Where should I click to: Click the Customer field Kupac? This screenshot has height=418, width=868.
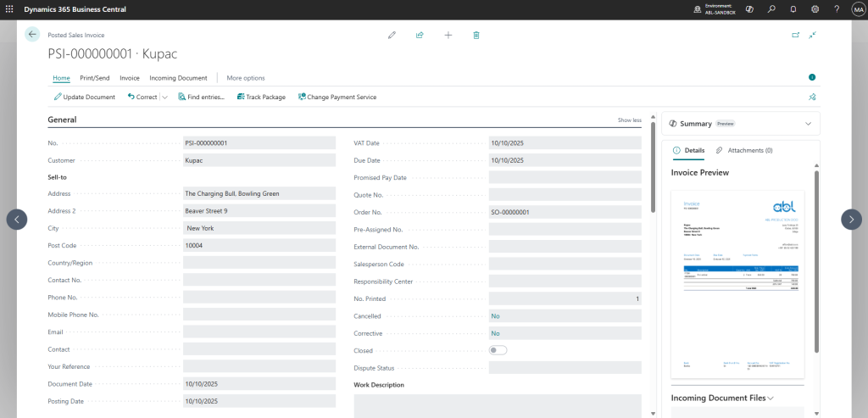pos(259,160)
